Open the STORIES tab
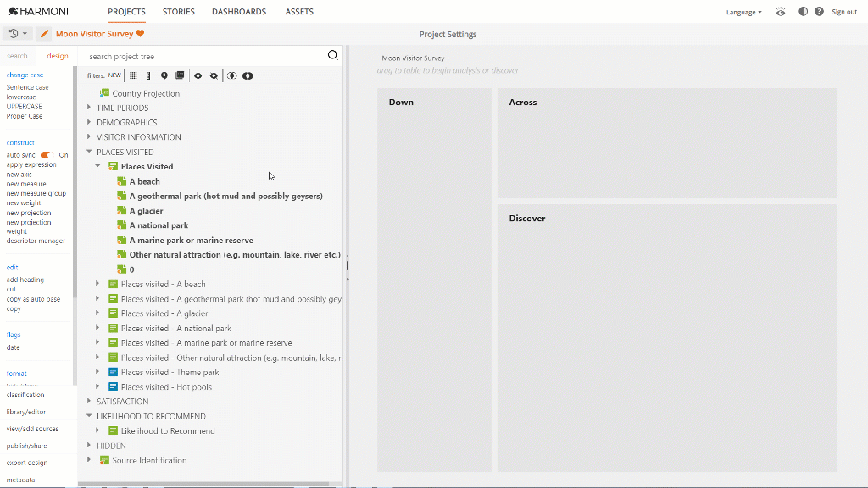 tap(178, 12)
